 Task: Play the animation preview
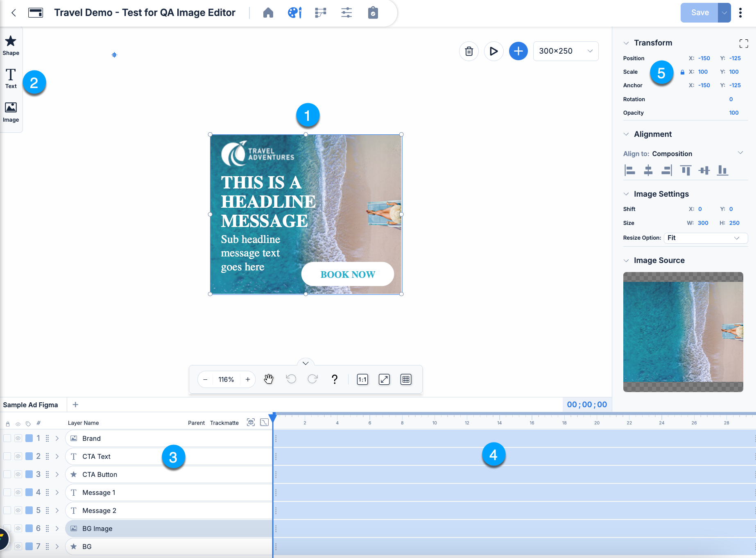(493, 51)
